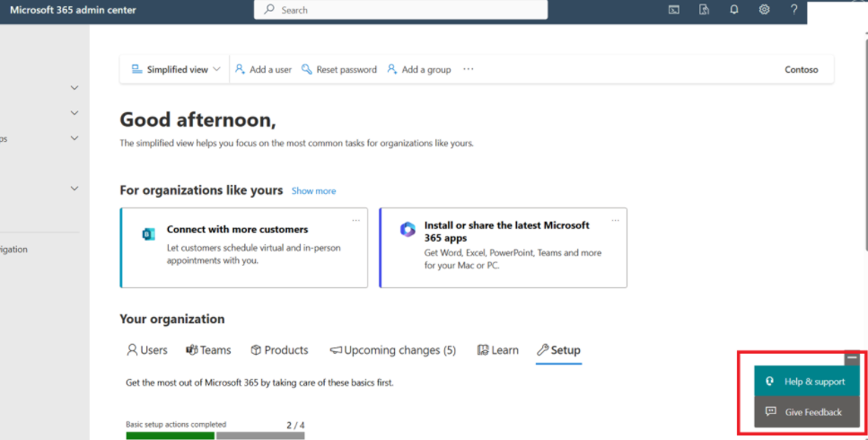Screen dimensions: 868x440
Task: Click in the Search input field
Action: [400, 9]
